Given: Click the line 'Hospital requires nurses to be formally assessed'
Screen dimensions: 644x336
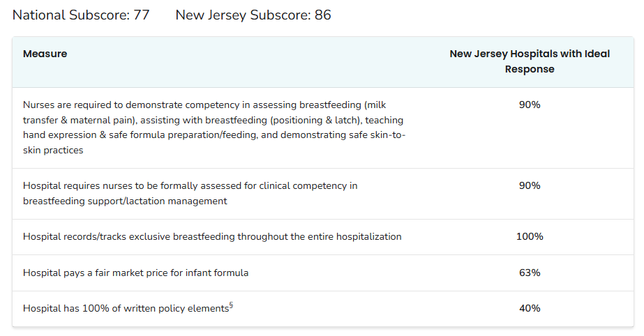Looking at the screenshot, I should [x=190, y=186].
